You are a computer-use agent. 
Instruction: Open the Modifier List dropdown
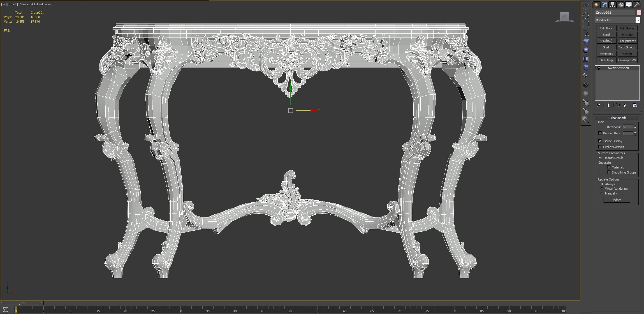(638, 20)
